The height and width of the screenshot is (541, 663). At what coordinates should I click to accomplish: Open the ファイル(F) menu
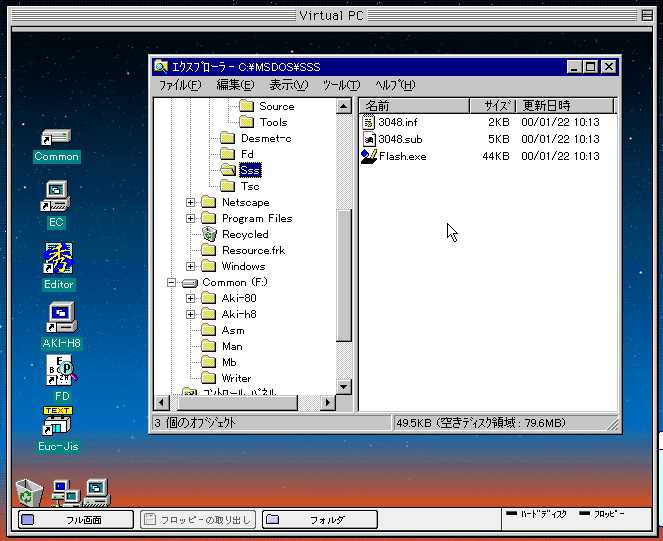[180, 85]
